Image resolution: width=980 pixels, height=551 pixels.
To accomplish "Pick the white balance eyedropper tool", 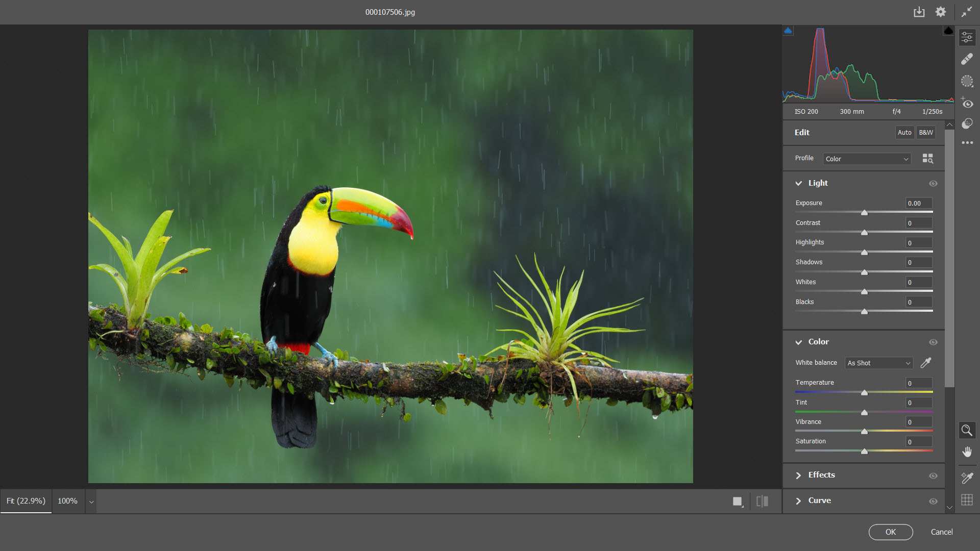I will [x=925, y=363].
